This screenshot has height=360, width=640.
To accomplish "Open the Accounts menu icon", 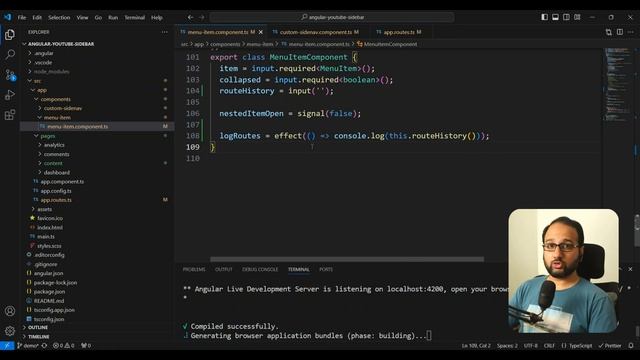I will click(x=10, y=311).
